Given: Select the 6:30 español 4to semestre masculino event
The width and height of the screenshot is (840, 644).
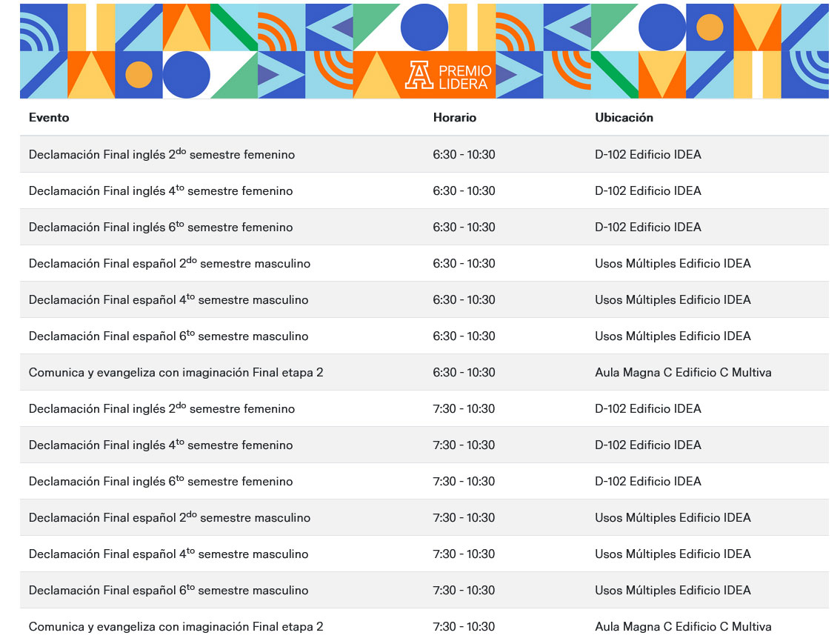Looking at the screenshot, I should [168, 299].
